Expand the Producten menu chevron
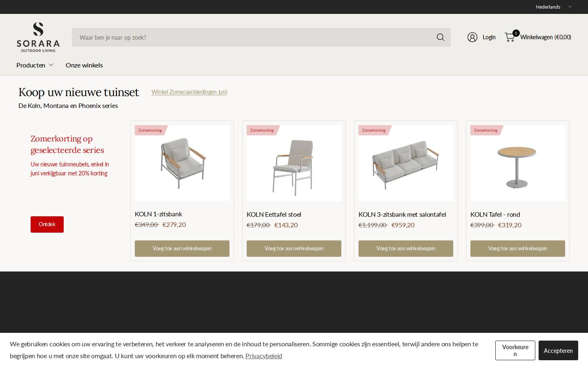 coord(51,65)
